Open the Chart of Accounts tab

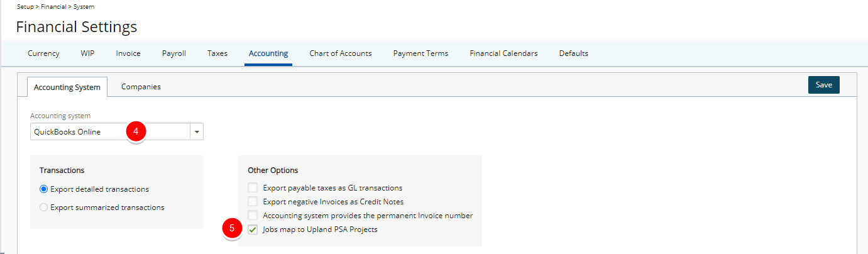point(341,53)
